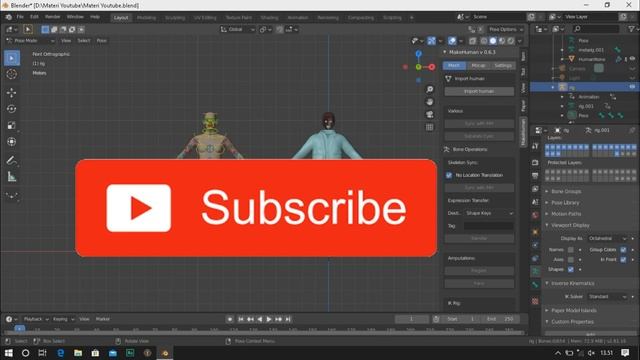The width and height of the screenshot is (640, 360).
Task: Open Global transform orientation dropdown
Action: click(238, 29)
